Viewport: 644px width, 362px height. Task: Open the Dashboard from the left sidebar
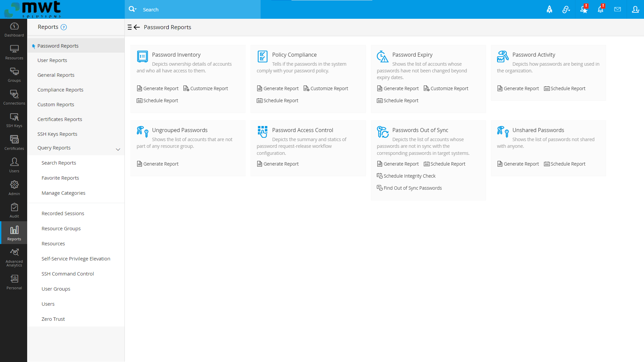[x=14, y=29]
